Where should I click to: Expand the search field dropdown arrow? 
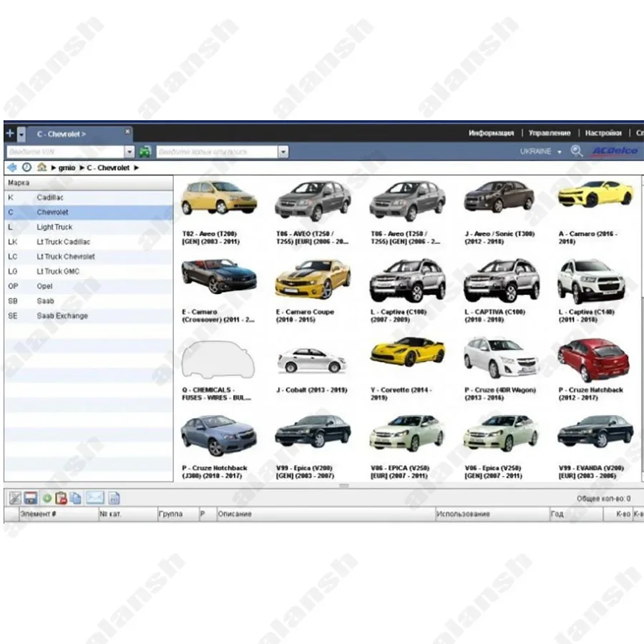click(283, 152)
